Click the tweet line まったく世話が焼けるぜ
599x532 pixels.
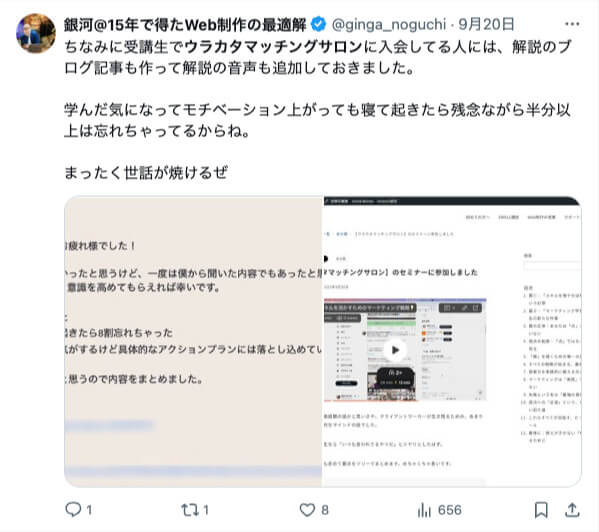click(146, 173)
